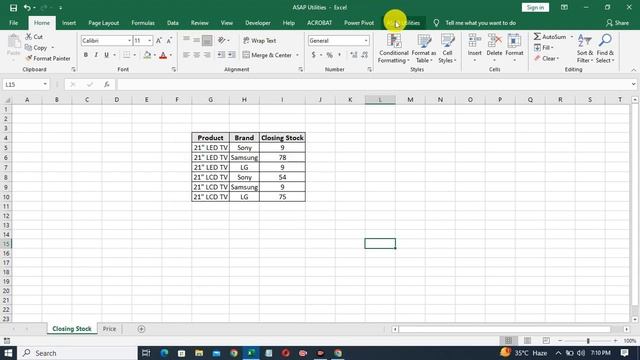
Task: Increase font size with larger A icon
Action: pos(159,40)
